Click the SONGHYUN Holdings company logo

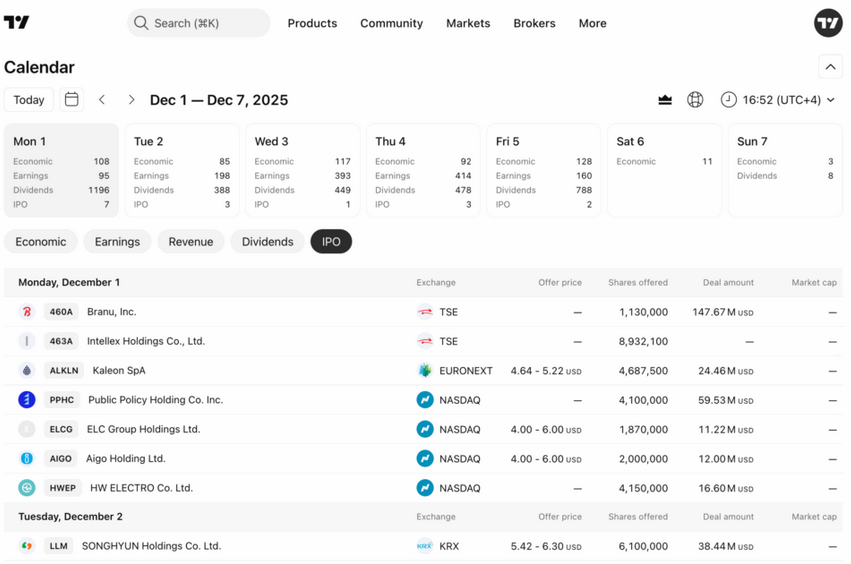pyautogui.click(x=27, y=546)
